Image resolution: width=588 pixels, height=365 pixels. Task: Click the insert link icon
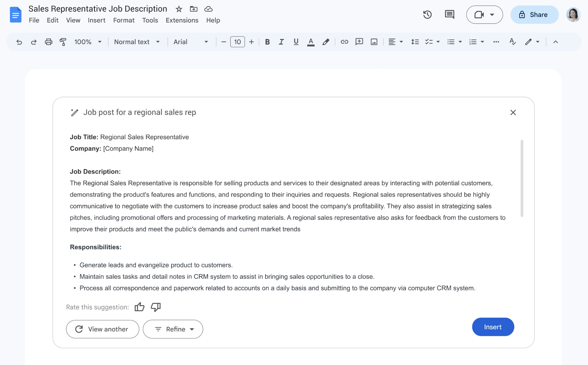(x=344, y=41)
